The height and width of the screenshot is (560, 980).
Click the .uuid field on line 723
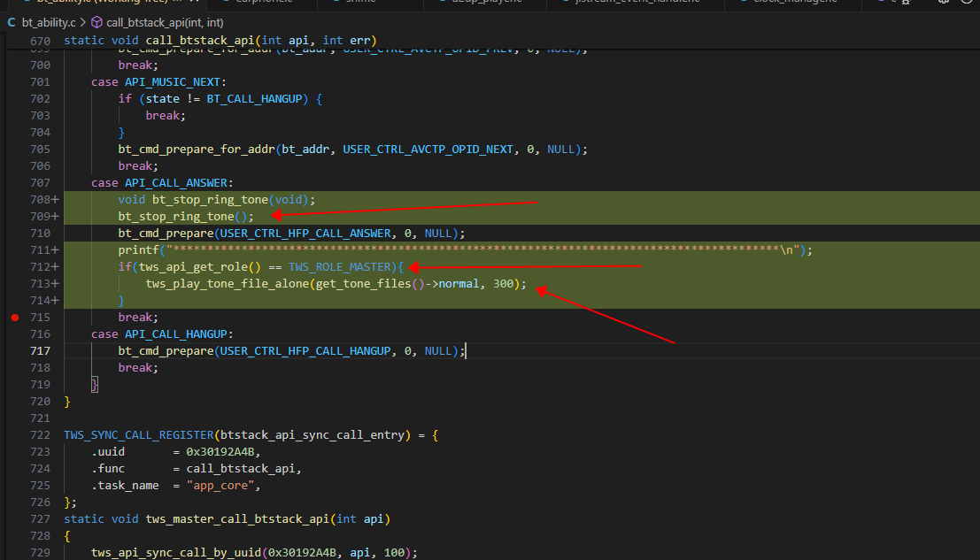click(108, 452)
